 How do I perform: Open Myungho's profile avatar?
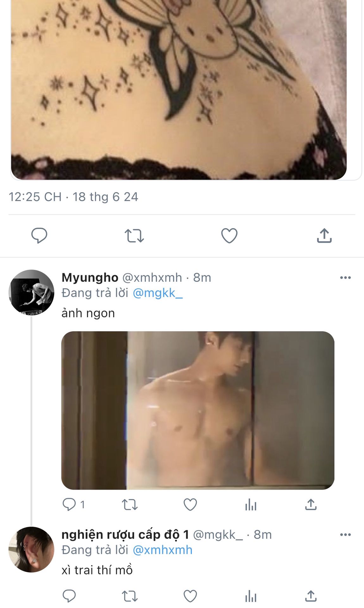pyautogui.click(x=31, y=293)
